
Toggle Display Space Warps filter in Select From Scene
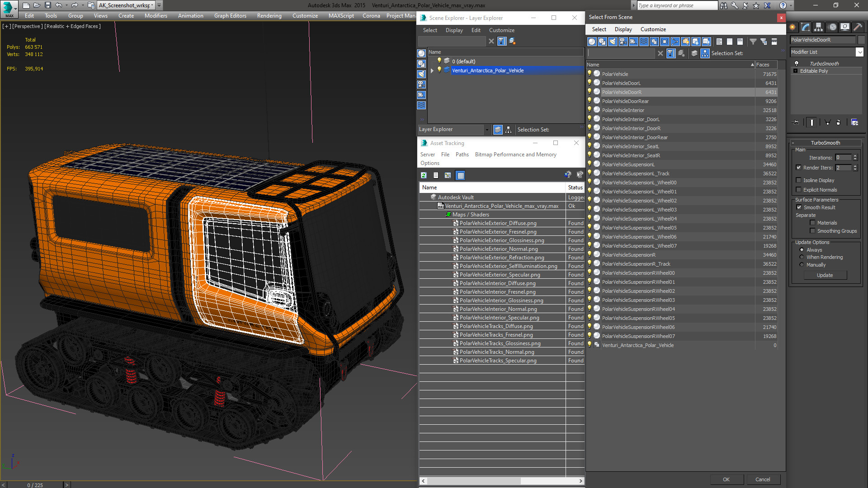coord(644,42)
